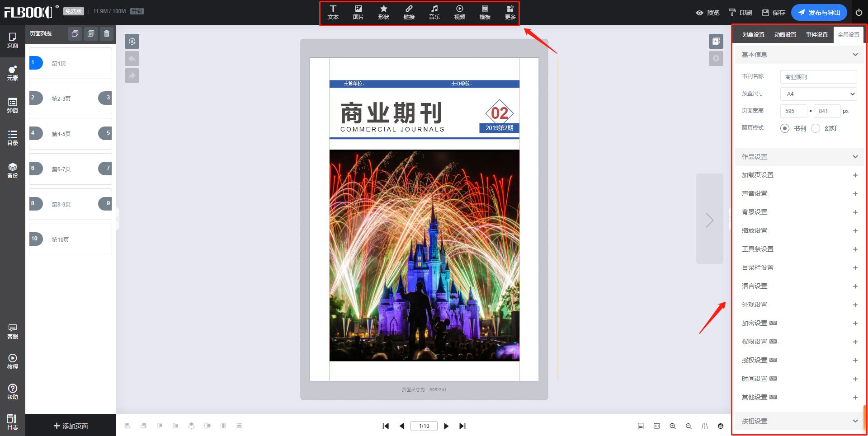Open the 备份 backup panel
Image resolution: width=868 pixels, height=436 pixels.
click(13, 171)
